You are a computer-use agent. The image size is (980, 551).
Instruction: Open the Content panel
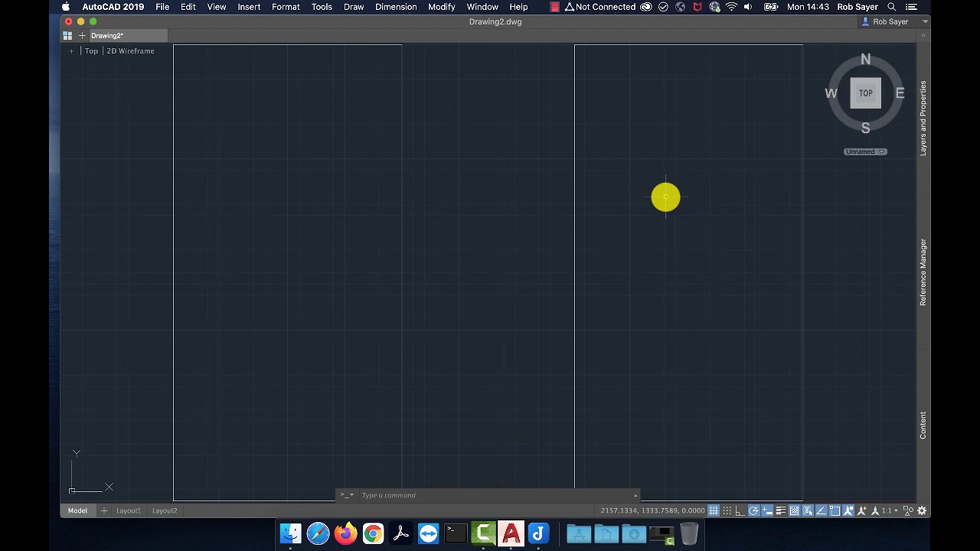[923, 425]
